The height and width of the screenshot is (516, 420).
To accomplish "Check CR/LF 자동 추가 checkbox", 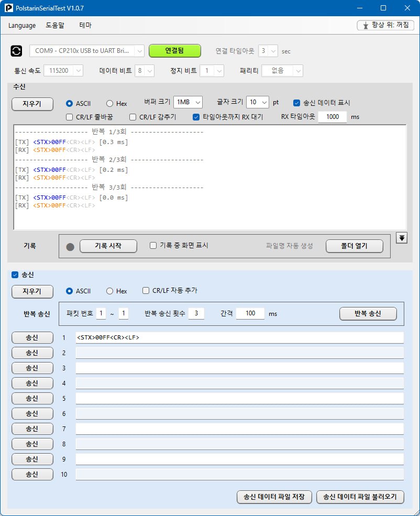I will 146,291.
